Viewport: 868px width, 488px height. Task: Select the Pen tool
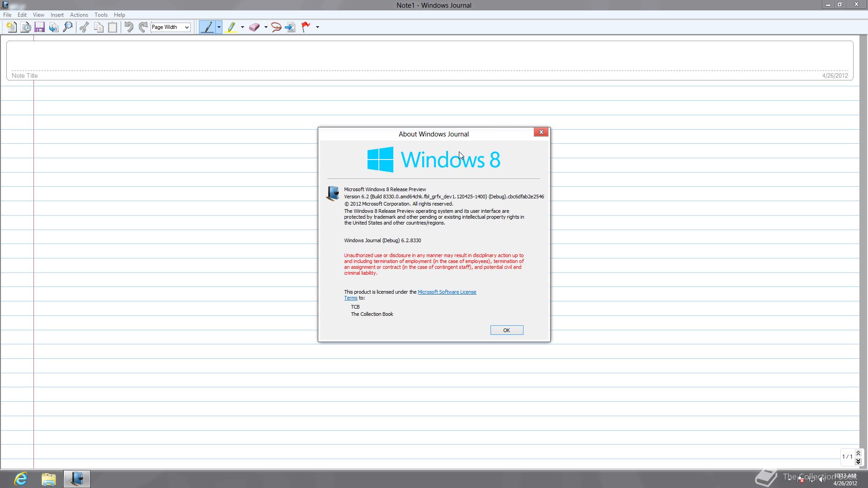tap(208, 27)
